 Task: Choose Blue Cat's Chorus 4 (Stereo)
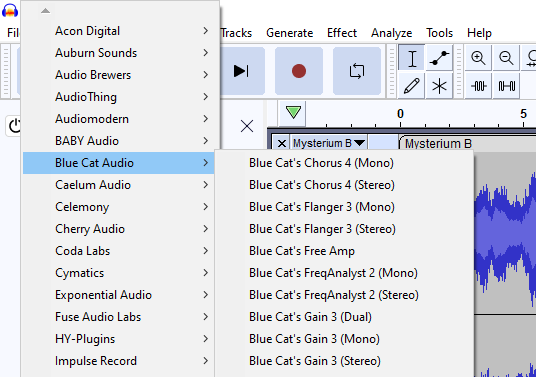click(x=344, y=185)
